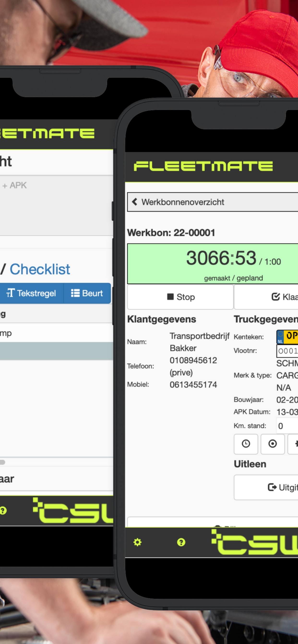The image size is (298, 644).
Task: Open settings gear in front phone footer
Action: point(137,542)
